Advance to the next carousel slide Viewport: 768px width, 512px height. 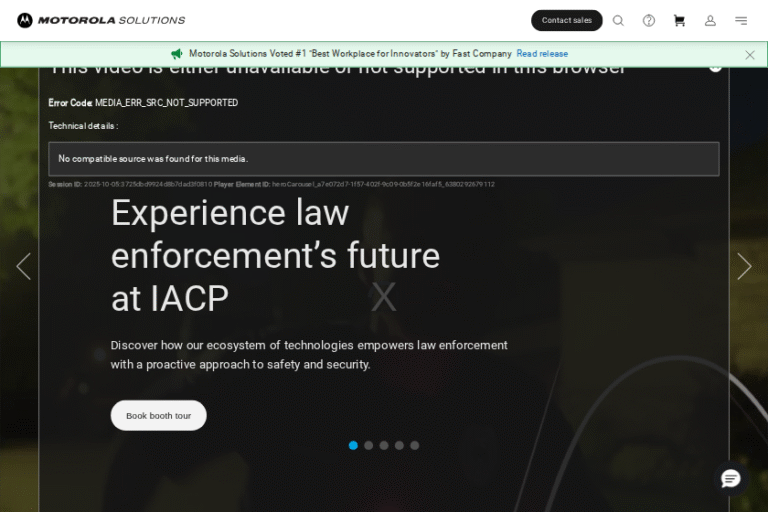(744, 266)
